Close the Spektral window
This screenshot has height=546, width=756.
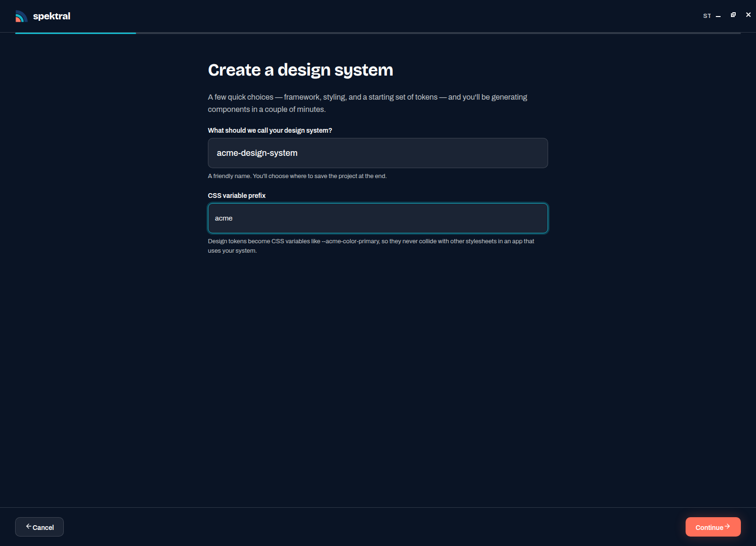coord(748,15)
